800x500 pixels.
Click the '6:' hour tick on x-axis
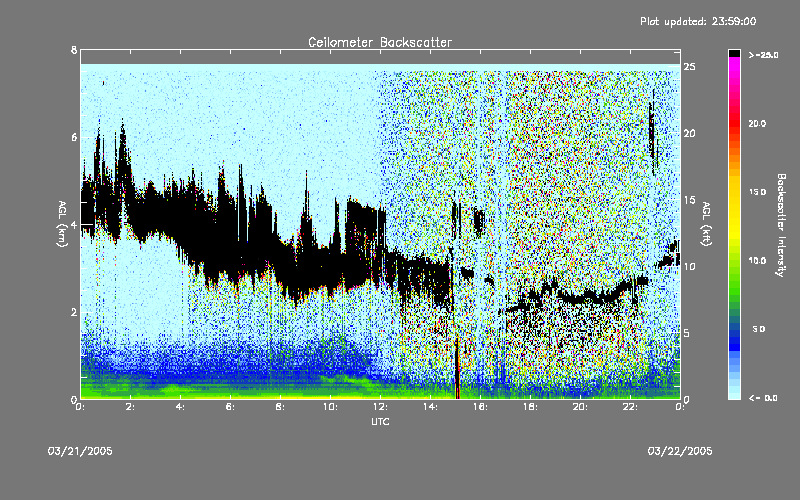click(230, 407)
